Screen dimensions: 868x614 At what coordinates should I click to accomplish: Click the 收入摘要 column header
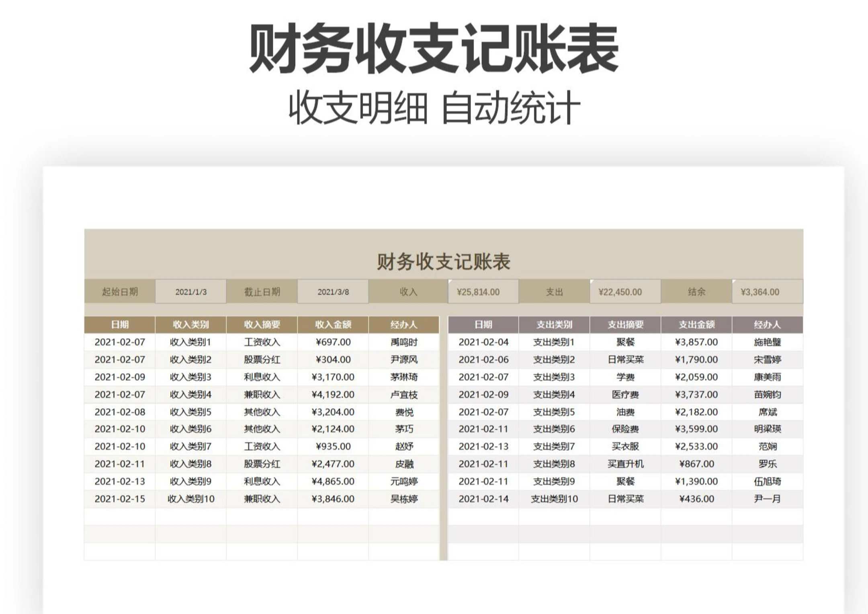(x=262, y=324)
